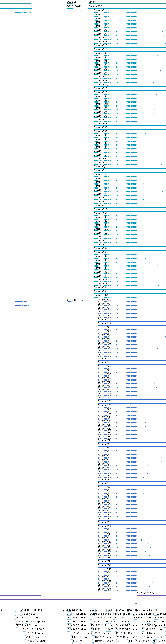166x644 pixels.
Task: Select the Dscam-RAR transcript label
Action: coord(101,209)
